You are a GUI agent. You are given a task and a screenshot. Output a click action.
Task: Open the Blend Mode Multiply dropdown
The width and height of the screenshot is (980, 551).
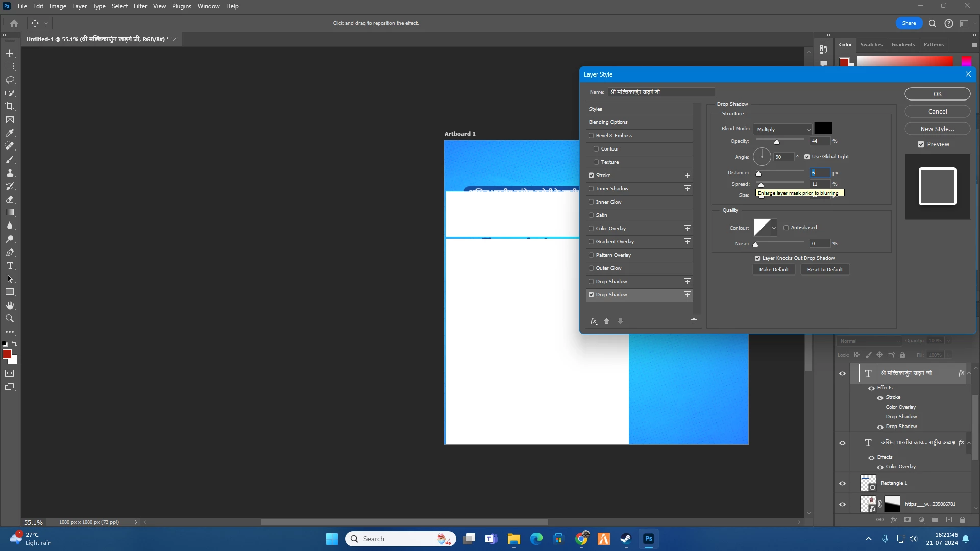coord(782,129)
